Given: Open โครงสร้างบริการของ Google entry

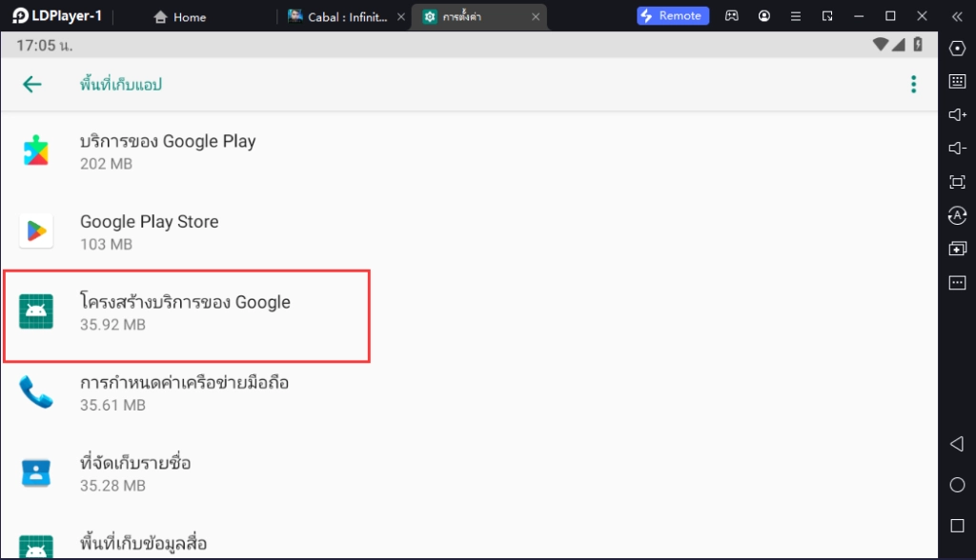Looking at the screenshot, I should tap(469, 311).
